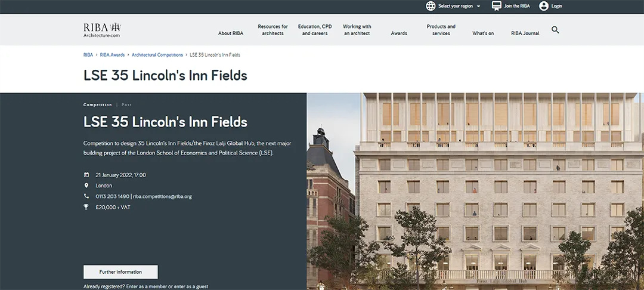
Task: Click the Competition label text
Action: pos(98,105)
